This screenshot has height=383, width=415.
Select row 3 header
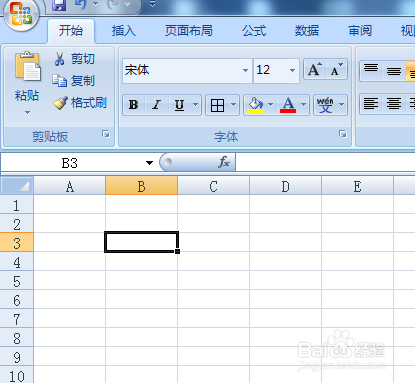click(x=17, y=243)
